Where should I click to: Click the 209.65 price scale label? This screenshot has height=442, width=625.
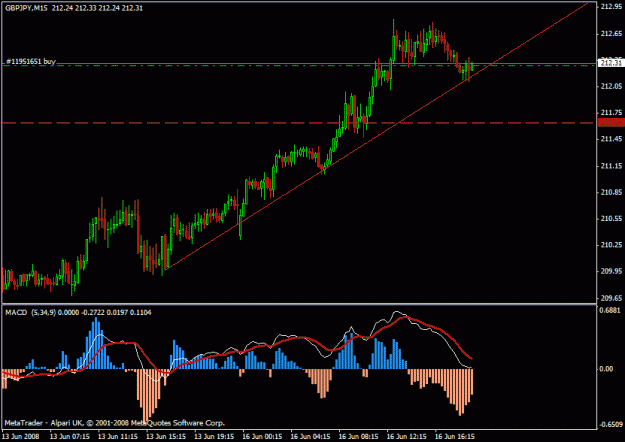click(611, 298)
